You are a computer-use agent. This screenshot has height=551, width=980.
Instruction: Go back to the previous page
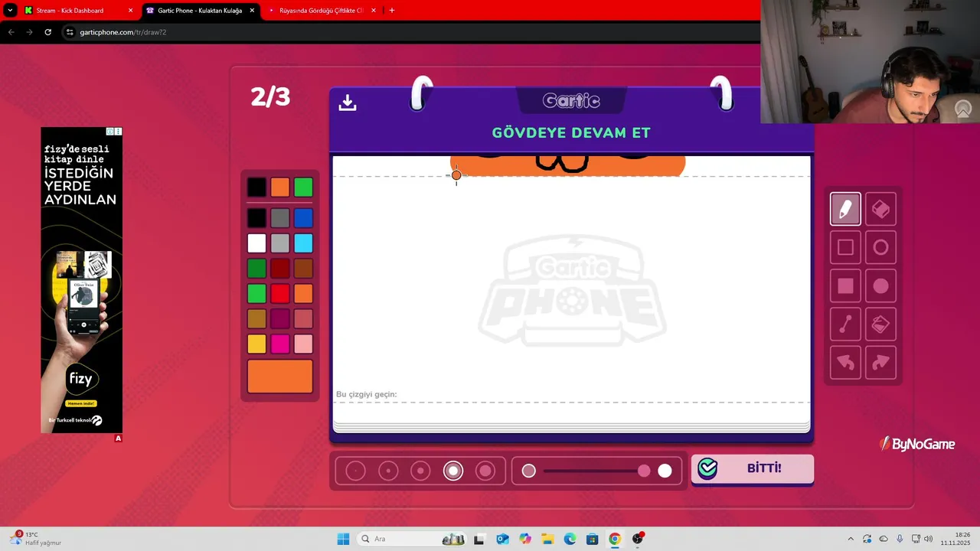(x=11, y=32)
